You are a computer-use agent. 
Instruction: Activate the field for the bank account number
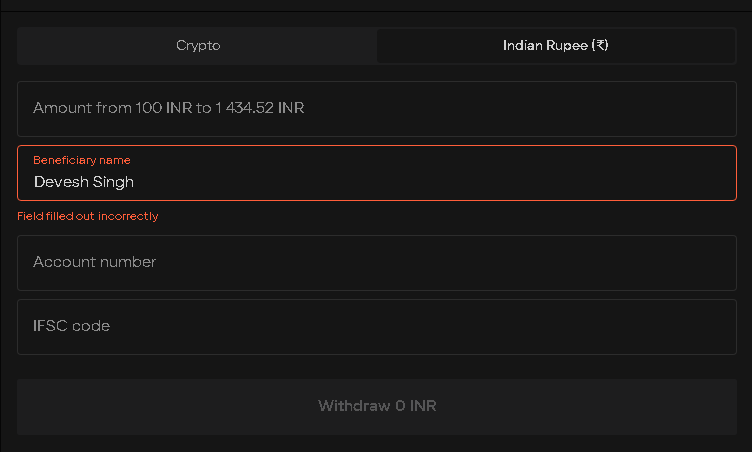[x=377, y=262]
